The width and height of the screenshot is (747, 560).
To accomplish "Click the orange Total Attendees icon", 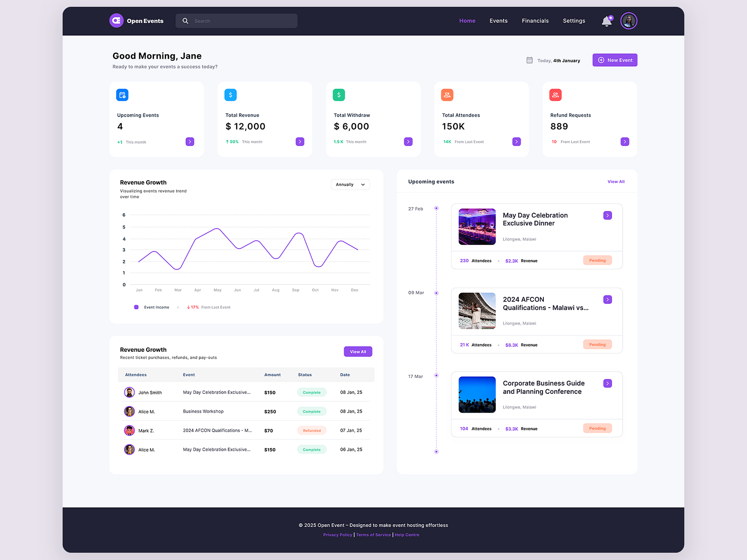I will [x=447, y=95].
